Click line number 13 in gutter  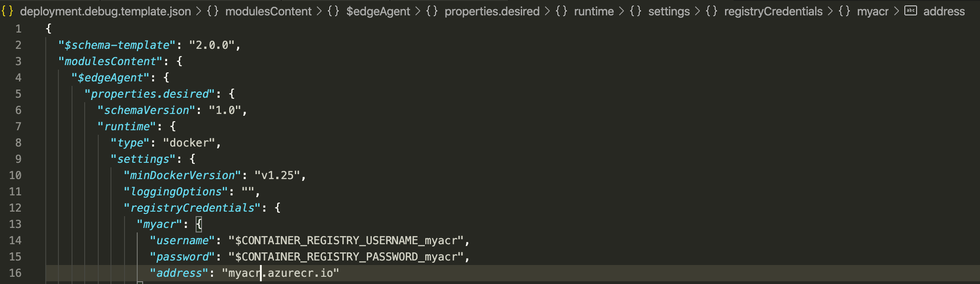pos(15,224)
